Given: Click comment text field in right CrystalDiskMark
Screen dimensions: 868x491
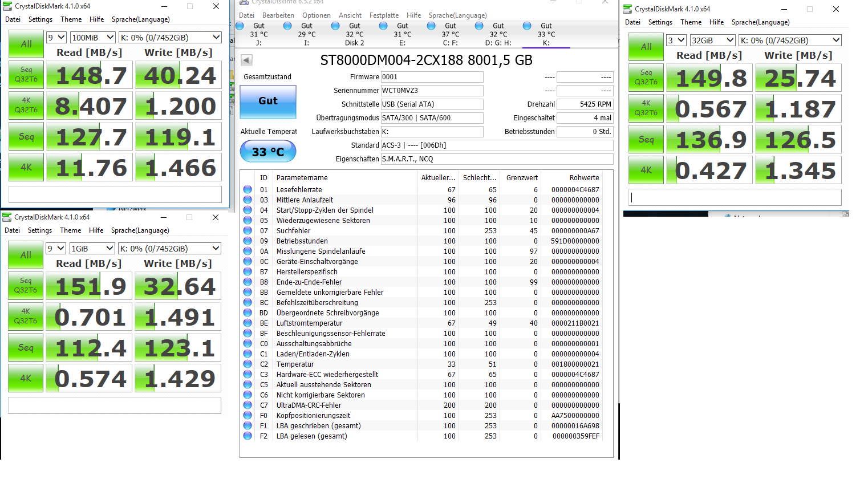Looking at the screenshot, I should click(735, 197).
